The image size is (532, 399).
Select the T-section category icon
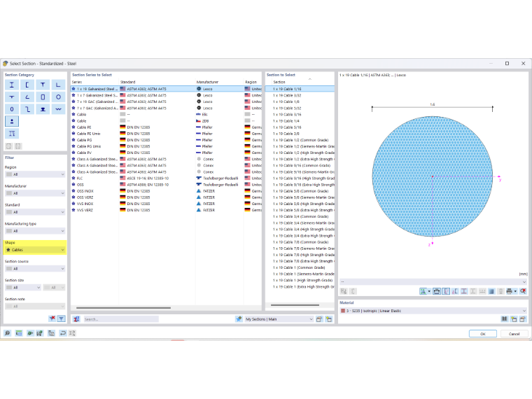pos(43,85)
